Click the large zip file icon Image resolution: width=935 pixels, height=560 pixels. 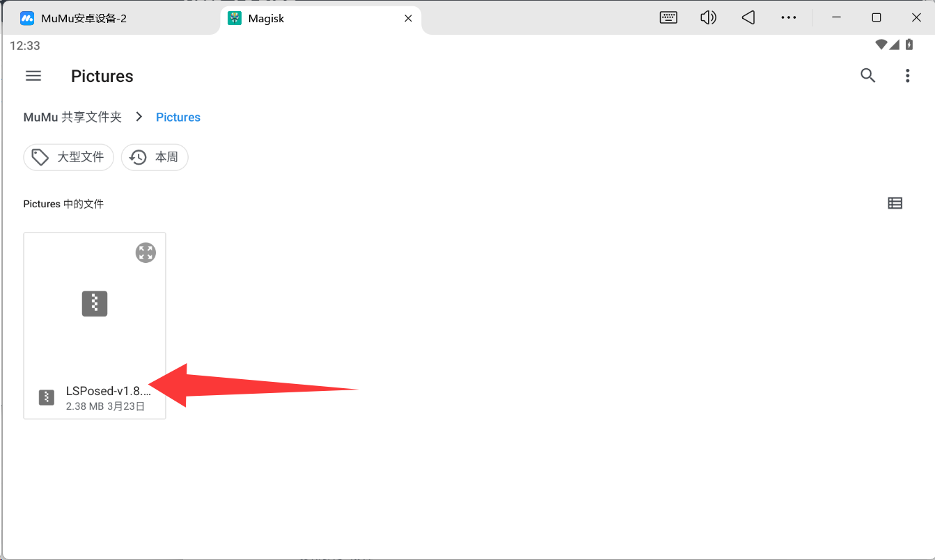95,303
